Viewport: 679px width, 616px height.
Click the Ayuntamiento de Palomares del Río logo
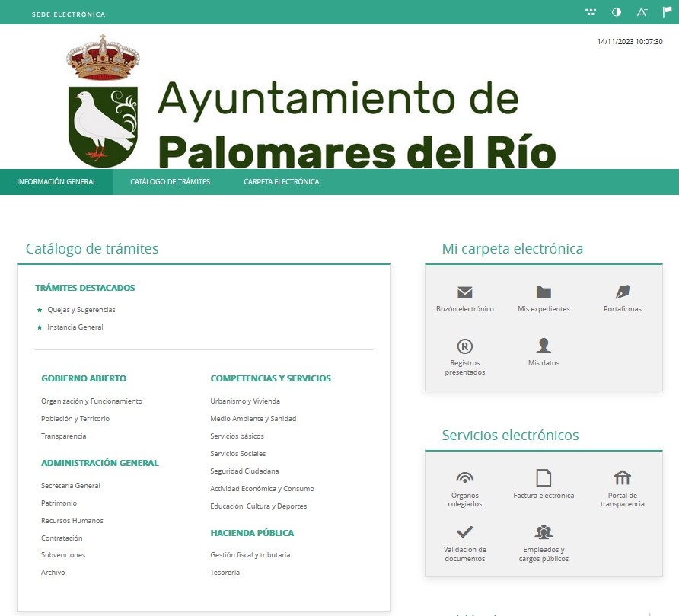(x=304, y=103)
